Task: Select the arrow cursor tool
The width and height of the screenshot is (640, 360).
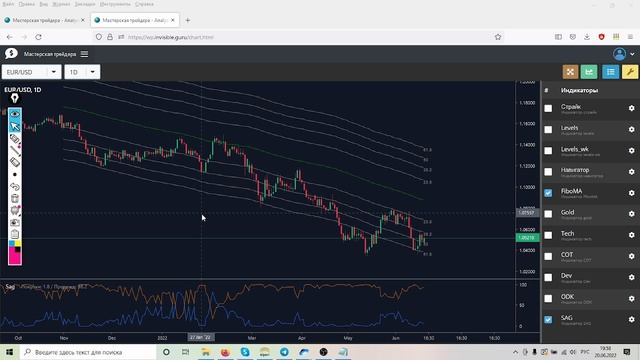Action: pyautogui.click(x=15, y=126)
